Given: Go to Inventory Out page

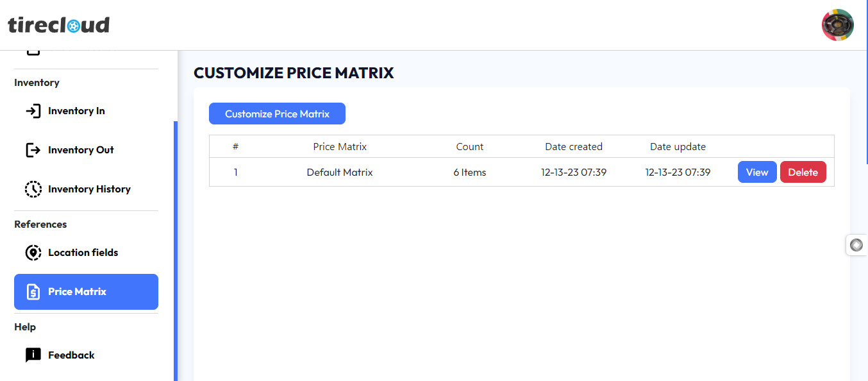Looking at the screenshot, I should tap(81, 150).
